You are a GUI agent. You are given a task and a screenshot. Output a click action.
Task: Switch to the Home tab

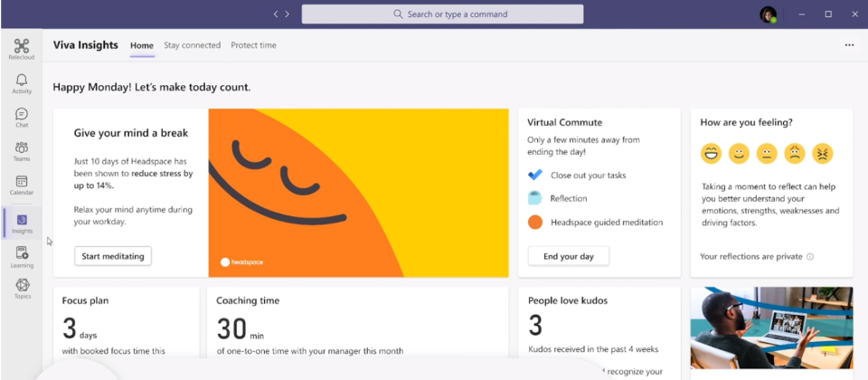click(x=142, y=45)
